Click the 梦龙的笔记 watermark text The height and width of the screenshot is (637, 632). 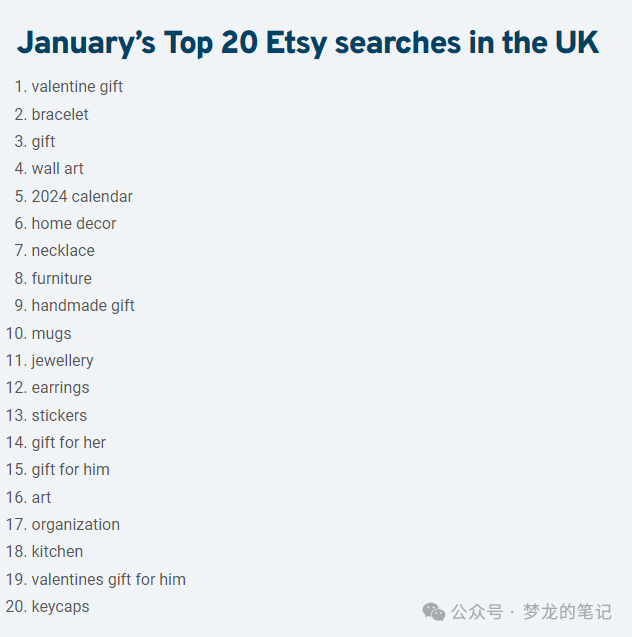point(567,611)
